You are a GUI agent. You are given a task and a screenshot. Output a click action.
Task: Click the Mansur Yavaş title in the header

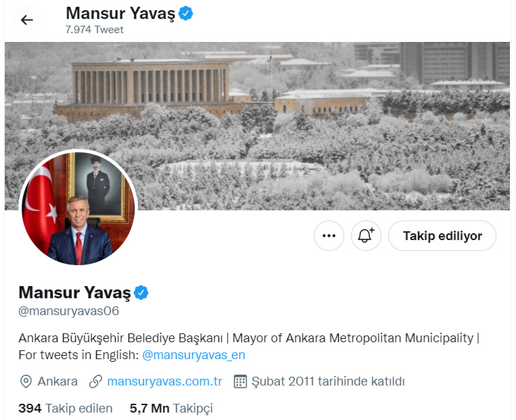click(120, 14)
